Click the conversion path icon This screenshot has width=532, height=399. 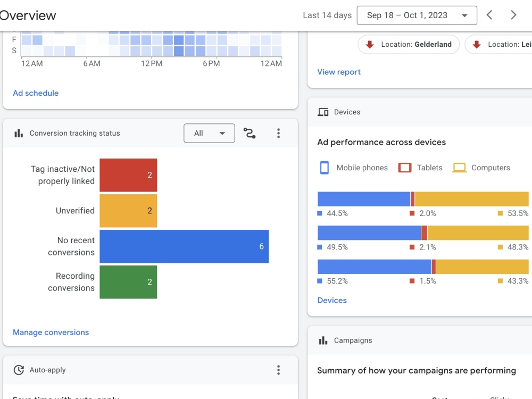(250, 133)
